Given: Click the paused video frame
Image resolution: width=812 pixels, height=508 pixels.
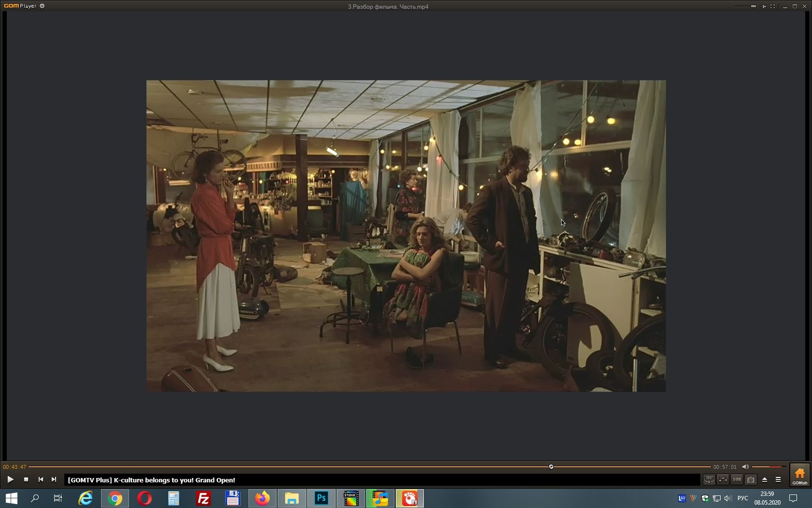Looking at the screenshot, I should [x=406, y=236].
